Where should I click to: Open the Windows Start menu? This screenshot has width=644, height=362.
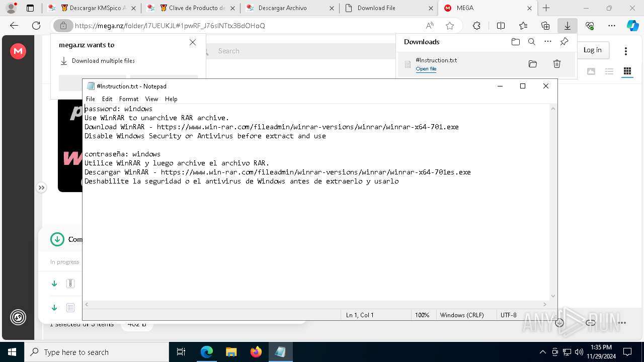point(12,352)
